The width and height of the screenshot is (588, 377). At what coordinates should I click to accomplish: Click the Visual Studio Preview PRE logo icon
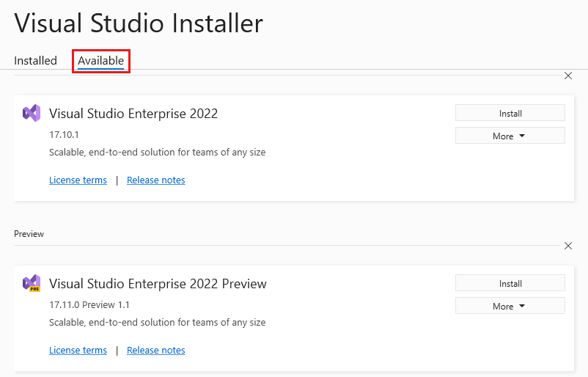point(32,283)
